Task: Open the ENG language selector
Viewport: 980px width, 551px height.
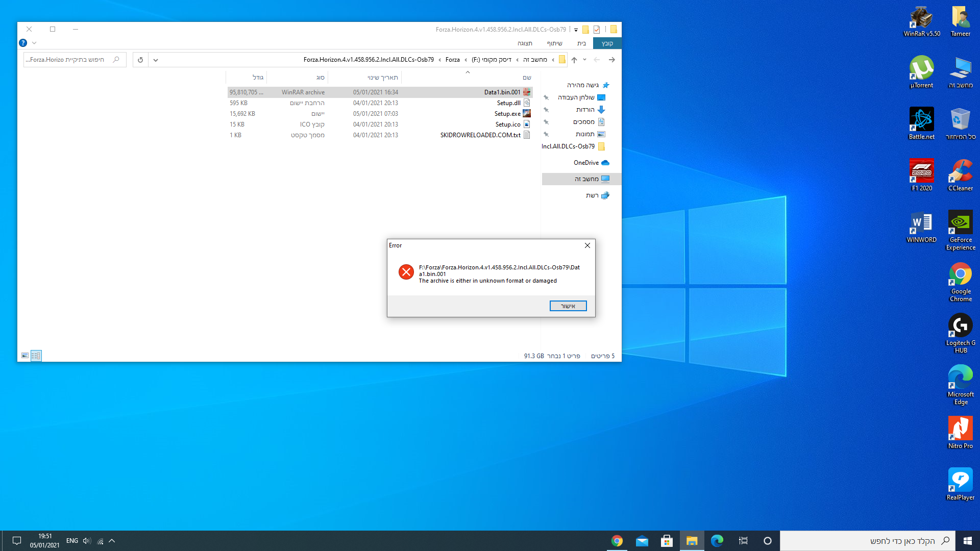Action: pos(72,541)
